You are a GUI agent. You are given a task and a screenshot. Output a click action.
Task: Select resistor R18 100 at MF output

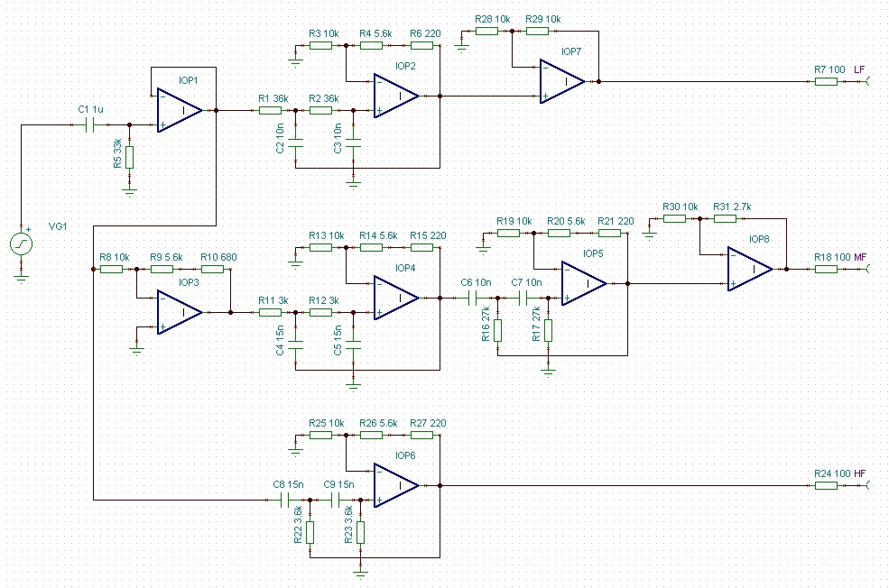(x=826, y=269)
